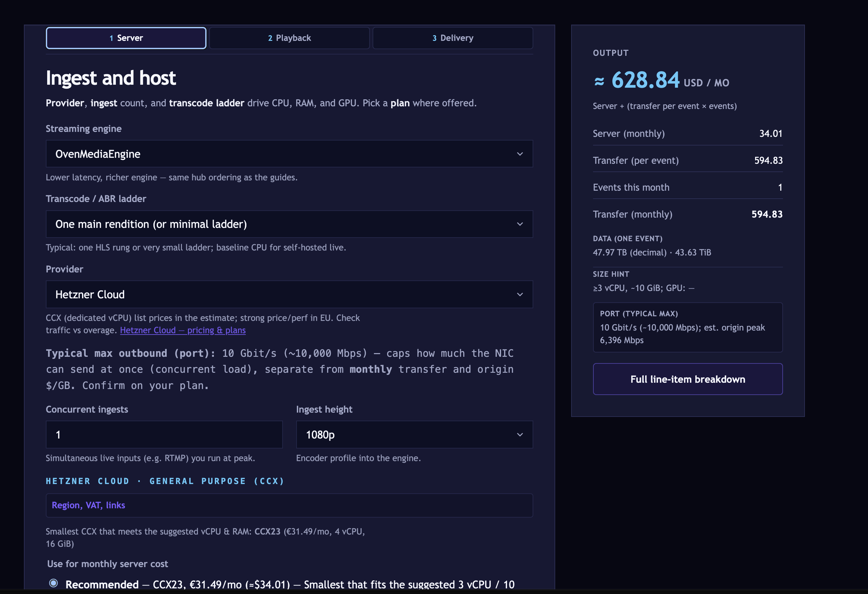This screenshot has height=594, width=868.
Task: Click the PORT (TYPICAL MAX) info card
Action: tap(688, 327)
